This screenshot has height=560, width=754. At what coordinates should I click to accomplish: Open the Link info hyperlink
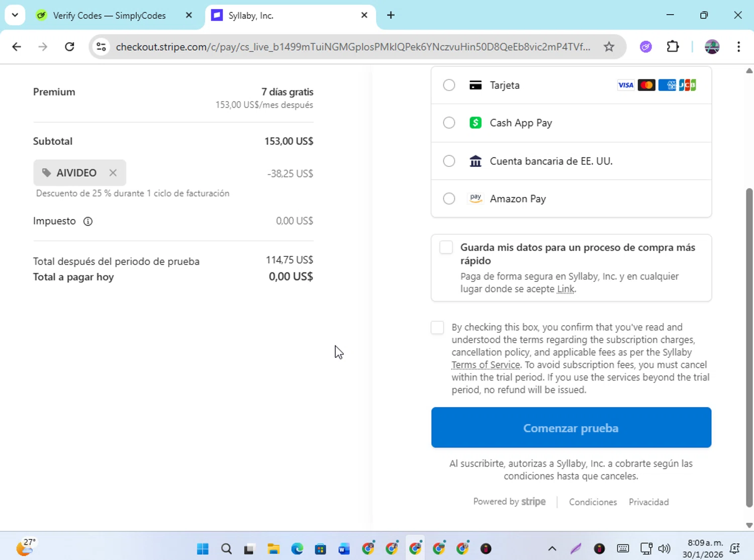click(565, 289)
